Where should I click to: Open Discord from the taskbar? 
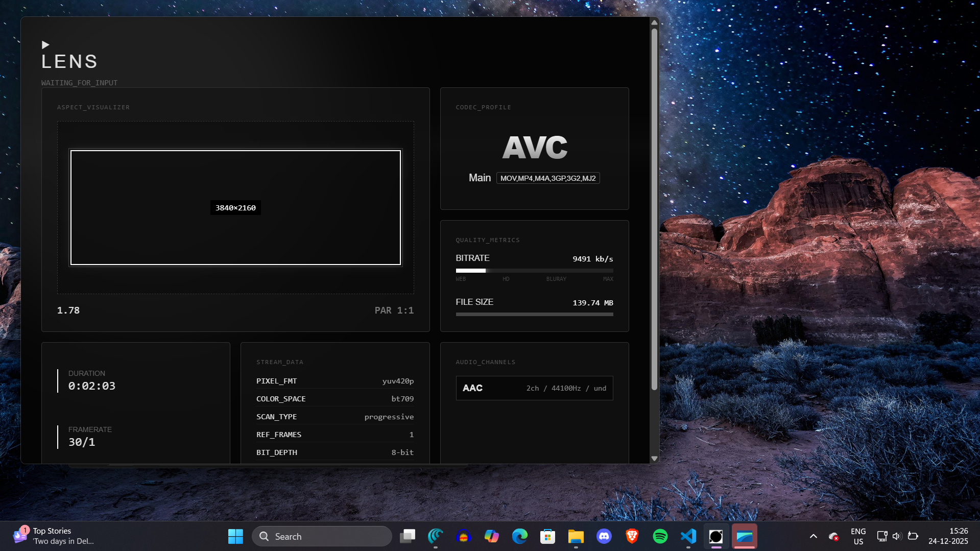604,536
